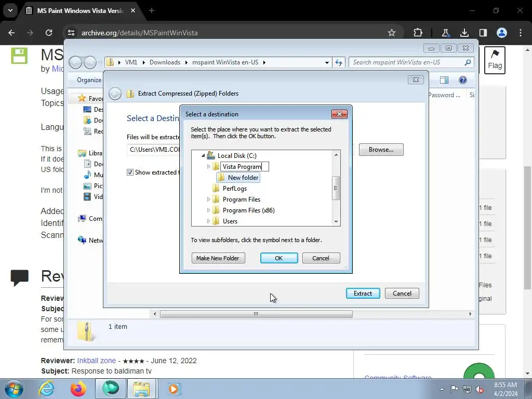Click the folder tree scrollbar thumb

pyautogui.click(x=336, y=188)
